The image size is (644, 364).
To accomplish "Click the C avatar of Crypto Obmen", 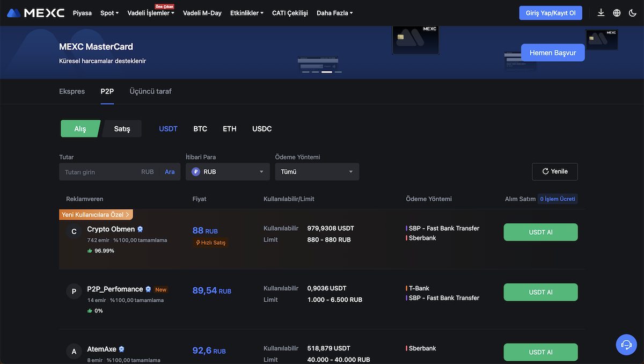I will [x=74, y=231].
